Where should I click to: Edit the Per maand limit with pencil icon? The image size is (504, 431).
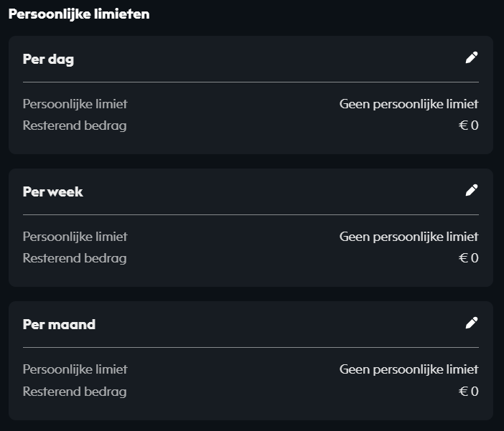[x=471, y=323]
